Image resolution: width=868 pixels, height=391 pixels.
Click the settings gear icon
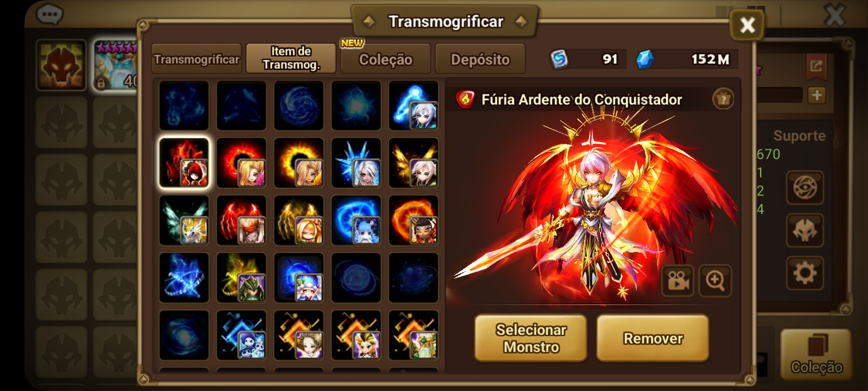(x=805, y=272)
